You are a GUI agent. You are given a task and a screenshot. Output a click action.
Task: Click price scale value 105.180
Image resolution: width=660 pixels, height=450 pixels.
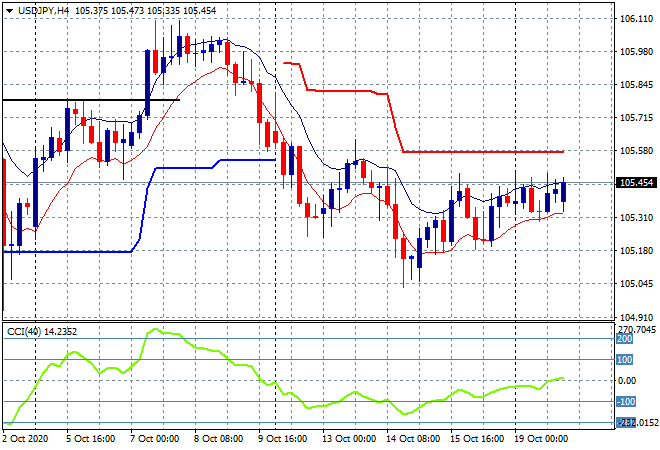pos(636,250)
